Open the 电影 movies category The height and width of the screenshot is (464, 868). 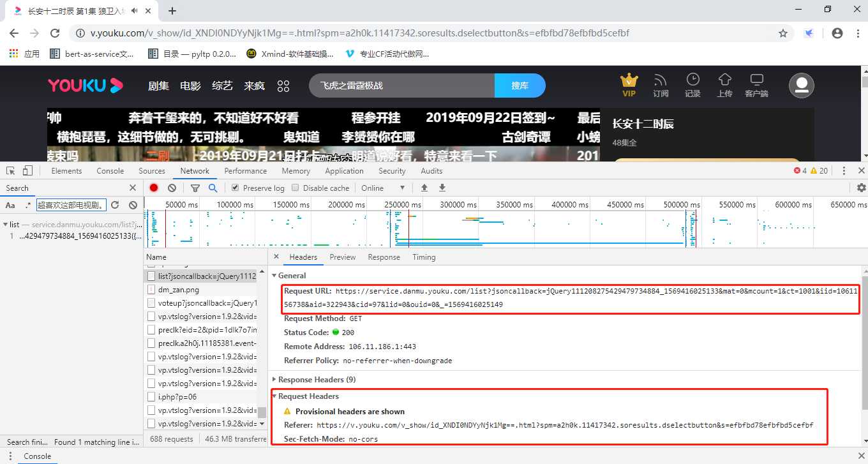tap(190, 86)
